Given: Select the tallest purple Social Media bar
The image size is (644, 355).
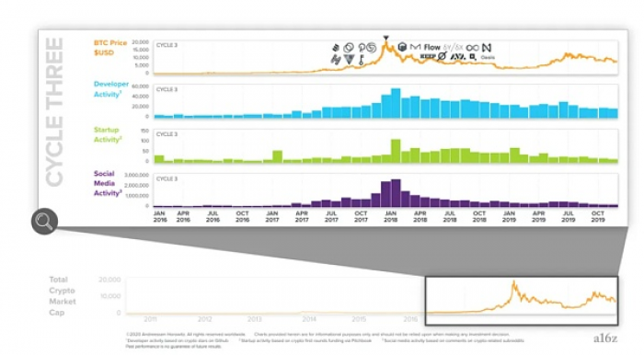Looking at the screenshot, I should point(396,193).
